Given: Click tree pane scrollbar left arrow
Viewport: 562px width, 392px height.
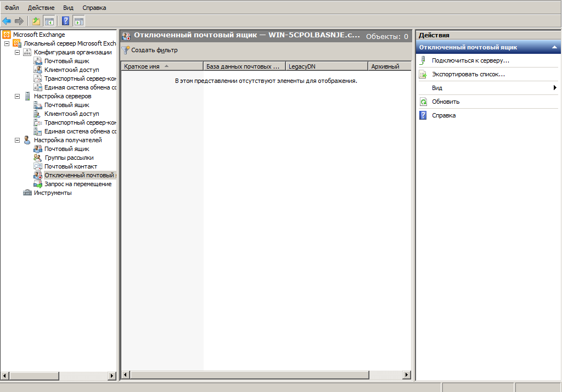Looking at the screenshot, I should (4, 376).
